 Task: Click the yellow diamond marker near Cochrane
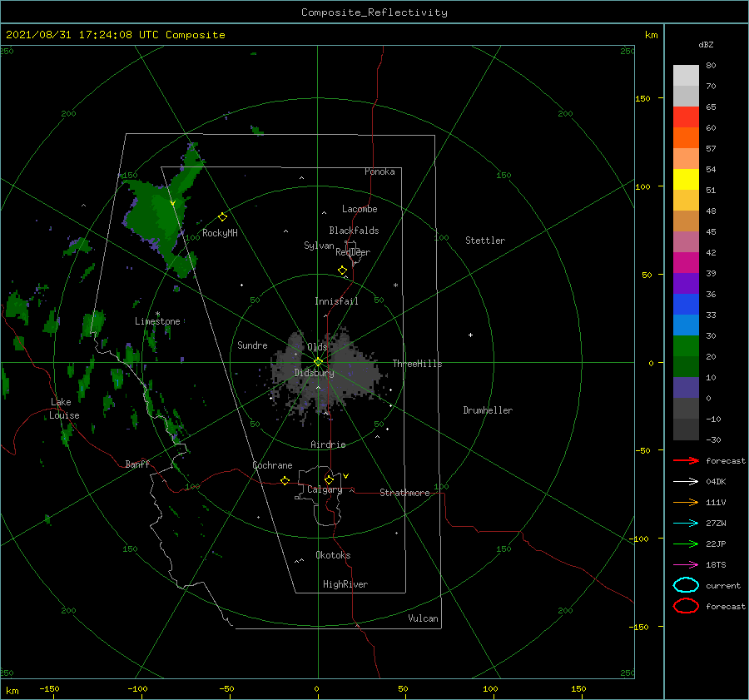[285, 480]
